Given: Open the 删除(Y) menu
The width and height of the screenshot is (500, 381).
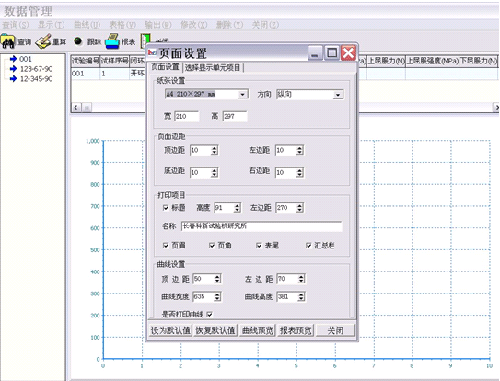Looking at the screenshot, I should point(229,25).
